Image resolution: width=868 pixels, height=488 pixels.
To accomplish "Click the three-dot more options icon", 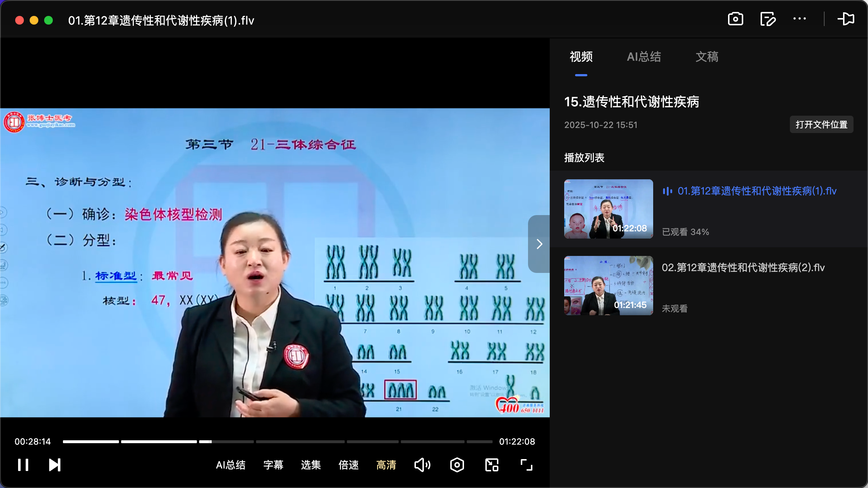I will point(800,19).
